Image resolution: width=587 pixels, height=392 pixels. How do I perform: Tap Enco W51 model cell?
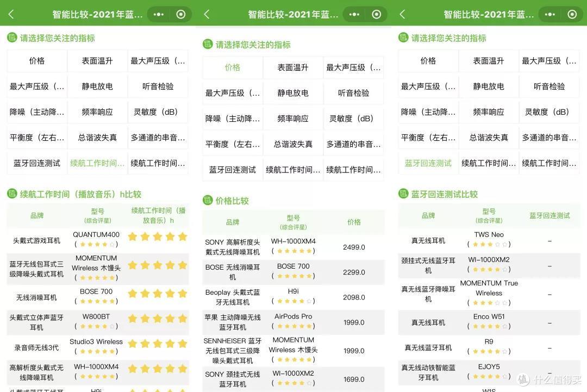pos(489,321)
